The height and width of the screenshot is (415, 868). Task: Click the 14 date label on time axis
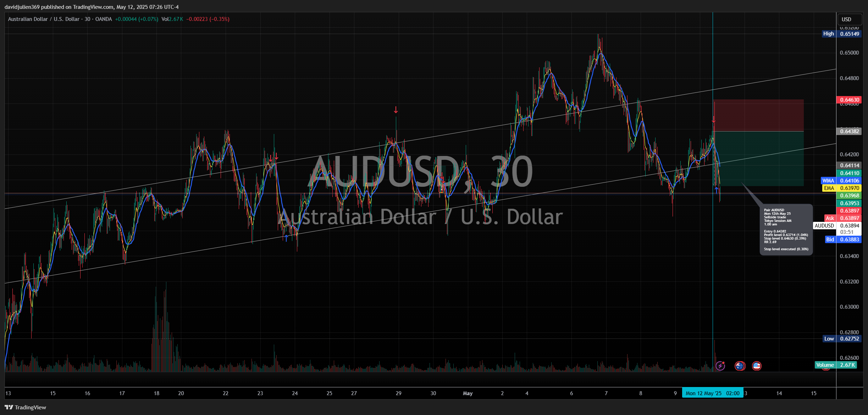tap(779, 393)
